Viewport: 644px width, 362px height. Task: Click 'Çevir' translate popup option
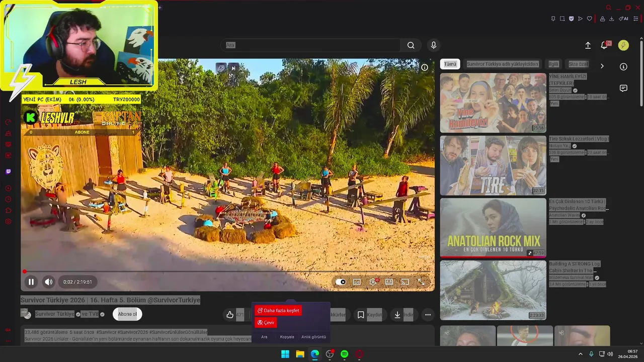266,323
